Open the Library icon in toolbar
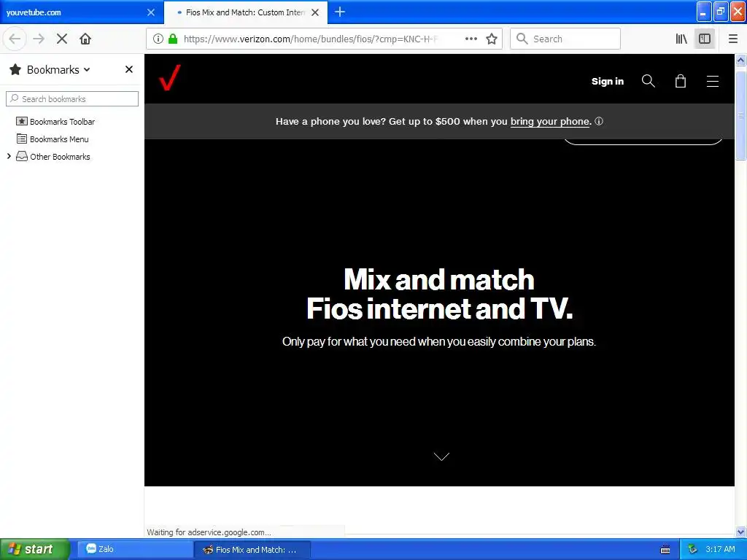This screenshot has height=560, width=747. [x=681, y=39]
